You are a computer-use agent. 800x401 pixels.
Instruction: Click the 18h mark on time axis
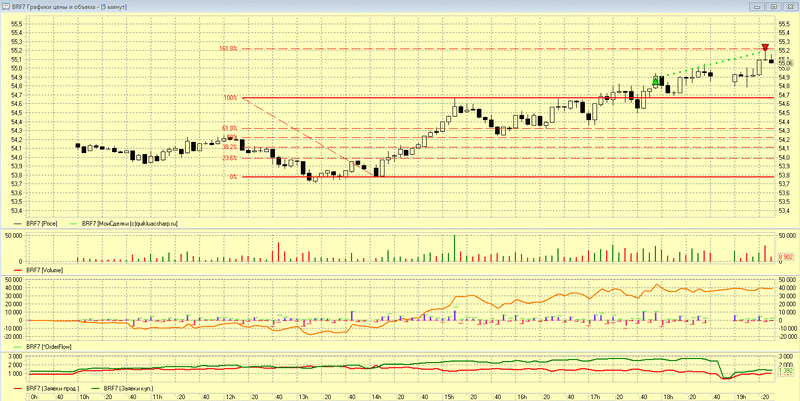(668, 396)
